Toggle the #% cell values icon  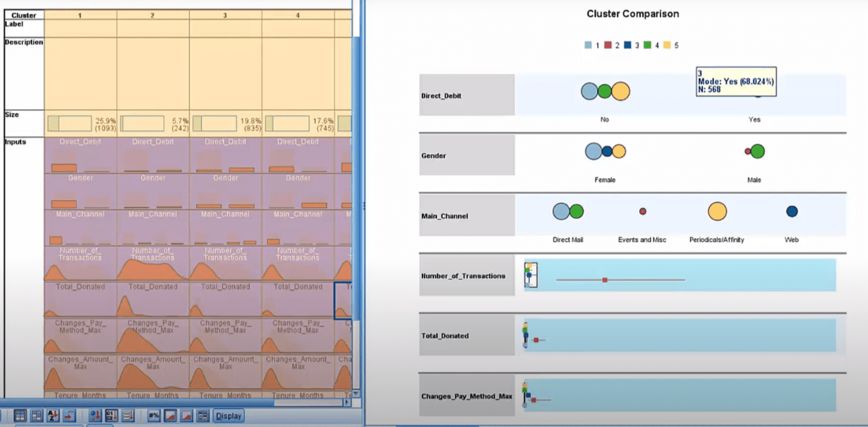154,416
